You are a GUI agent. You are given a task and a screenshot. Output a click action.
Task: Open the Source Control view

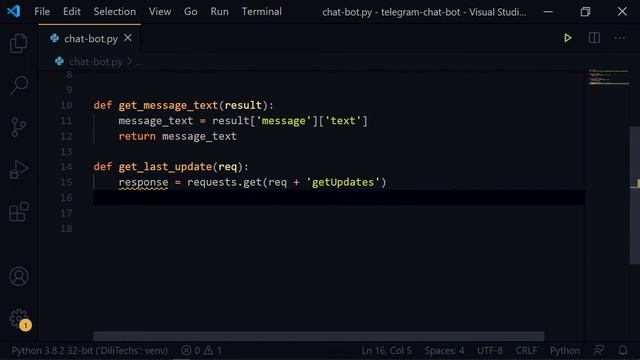pyautogui.click(x=19, y=127)
